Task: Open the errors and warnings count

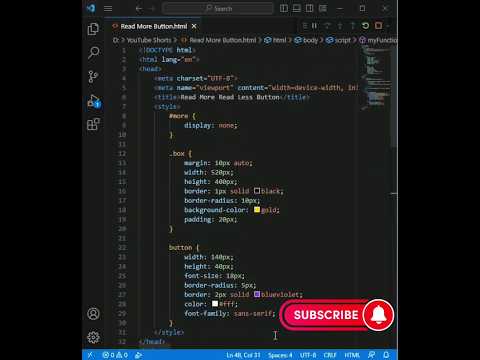Action: [115, 355]
